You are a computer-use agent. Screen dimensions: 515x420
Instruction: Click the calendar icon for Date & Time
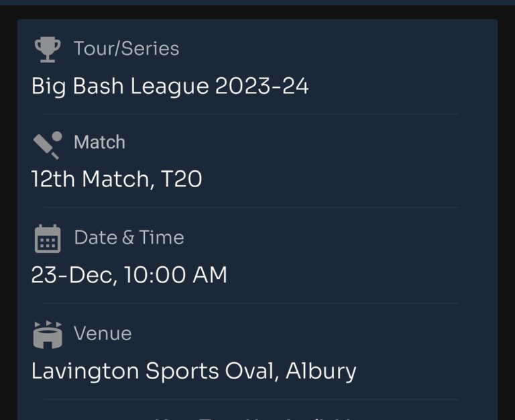click(48, 239)
